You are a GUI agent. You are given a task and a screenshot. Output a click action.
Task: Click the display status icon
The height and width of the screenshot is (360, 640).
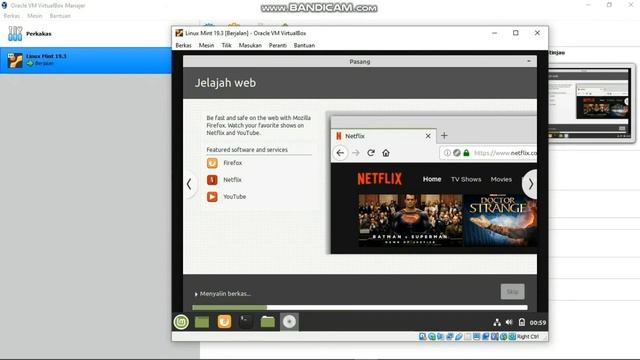pyautogui.click(x=476, y=337)
